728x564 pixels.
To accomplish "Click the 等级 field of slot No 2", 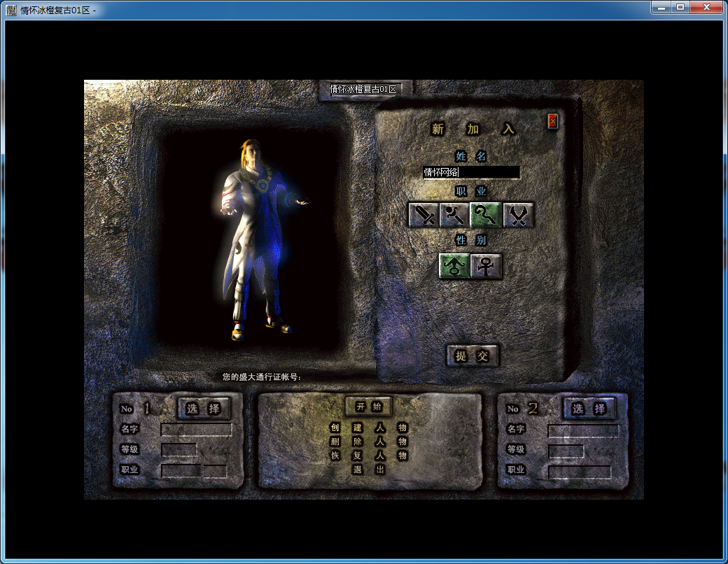I will 566,451.
